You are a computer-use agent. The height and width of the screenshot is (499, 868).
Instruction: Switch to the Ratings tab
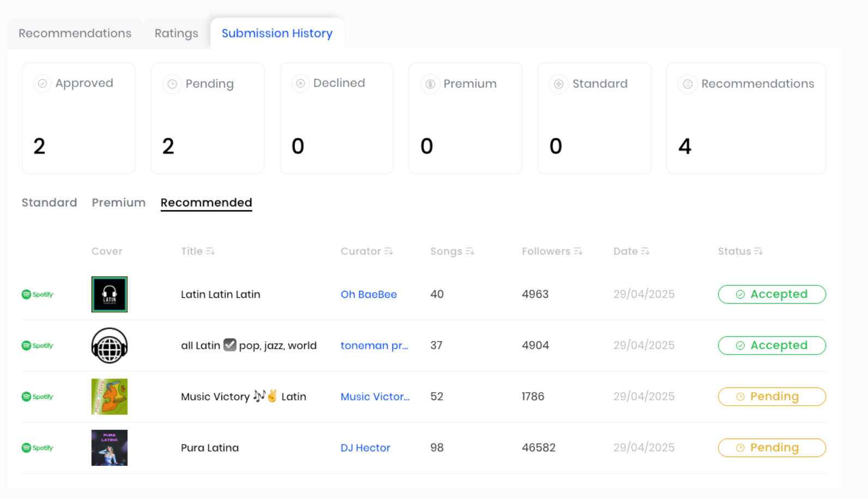(x=176, y=33)
